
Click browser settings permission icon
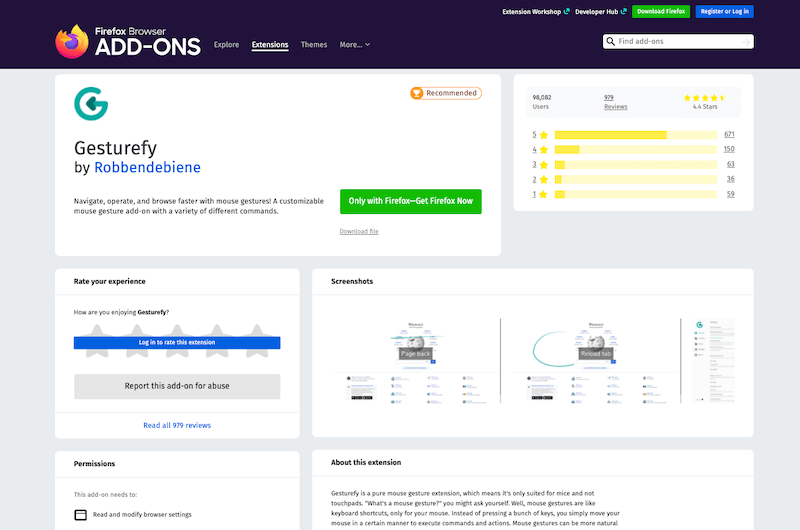pos(81,515)
